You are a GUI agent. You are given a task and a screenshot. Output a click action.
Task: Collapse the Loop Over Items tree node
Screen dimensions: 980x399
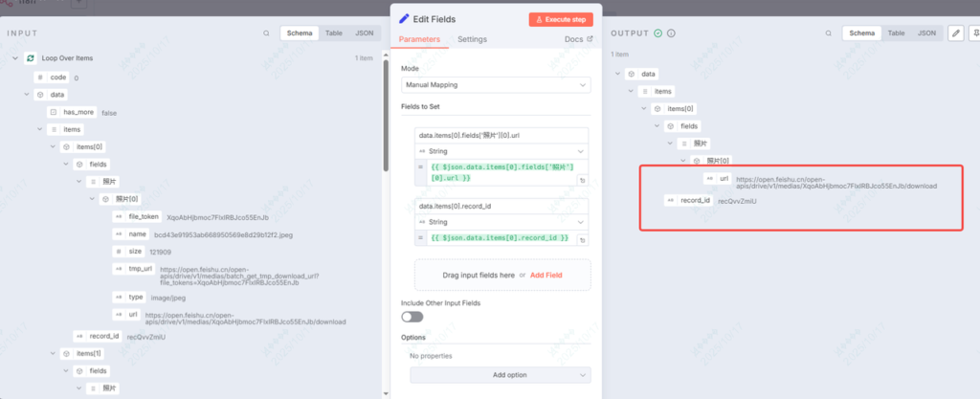(15, 58)
